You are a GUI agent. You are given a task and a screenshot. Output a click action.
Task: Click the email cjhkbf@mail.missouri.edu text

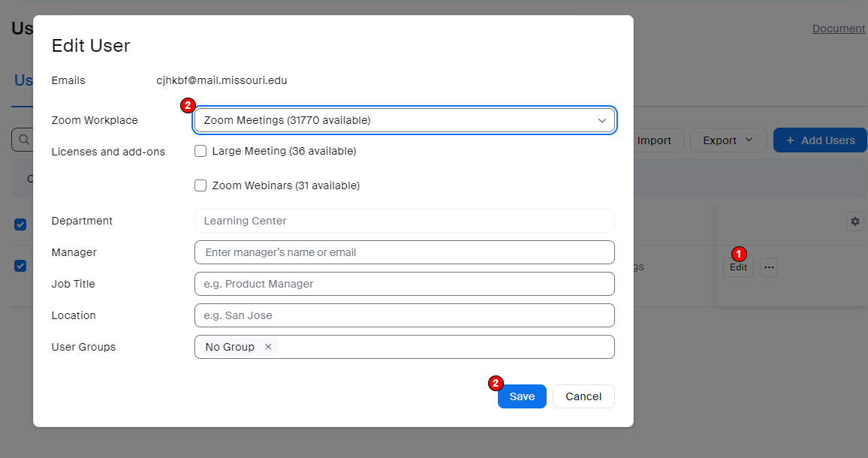(x=222, y=81)
